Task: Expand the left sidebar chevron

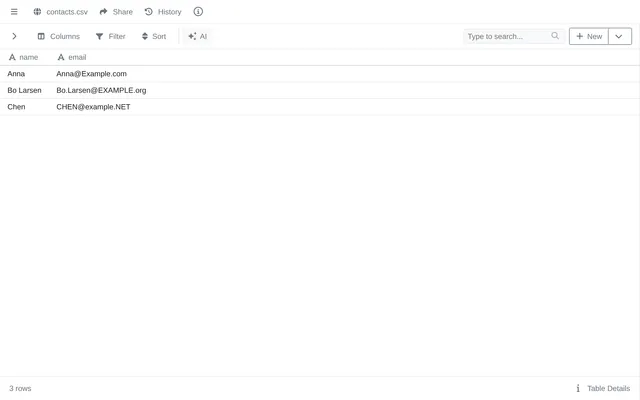Action: coord(14,36)
